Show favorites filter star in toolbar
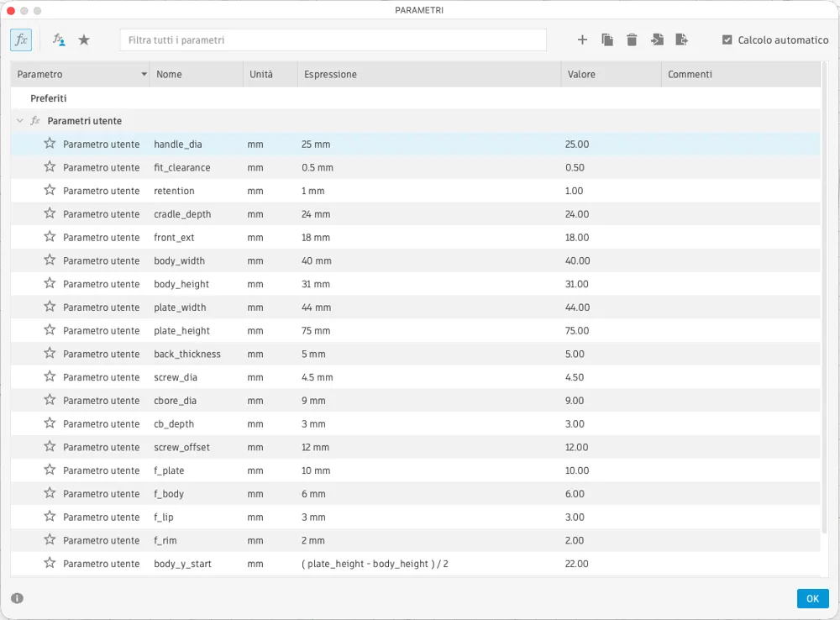The height and width of the screenshot is (620, 840). coord(84,39)
